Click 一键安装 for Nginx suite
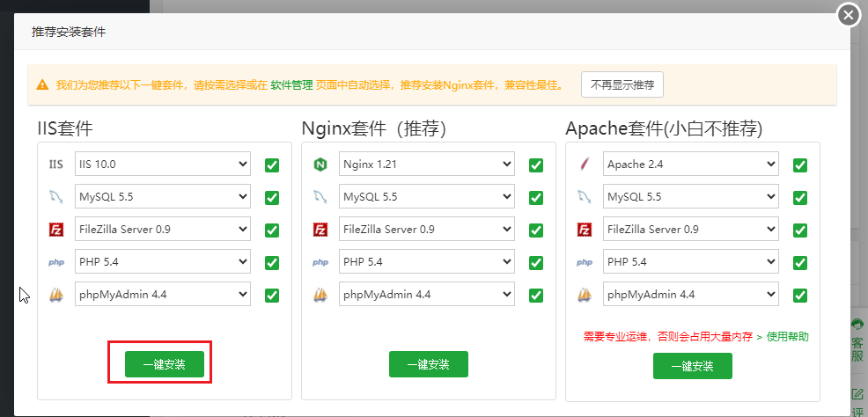 pos(429,364)
